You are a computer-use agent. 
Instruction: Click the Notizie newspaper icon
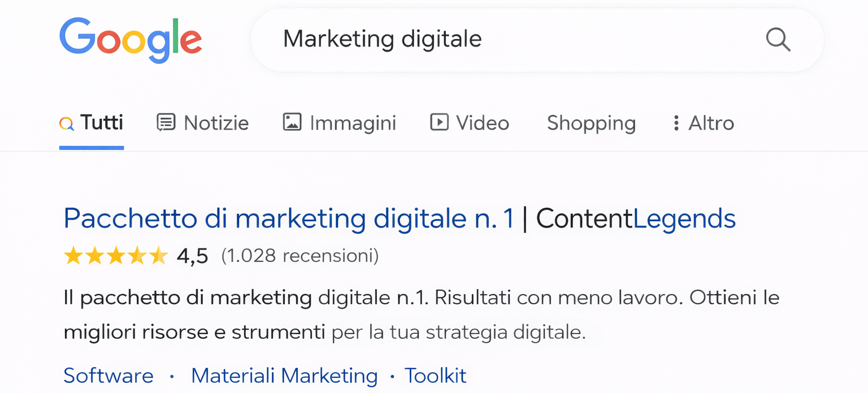166,123
